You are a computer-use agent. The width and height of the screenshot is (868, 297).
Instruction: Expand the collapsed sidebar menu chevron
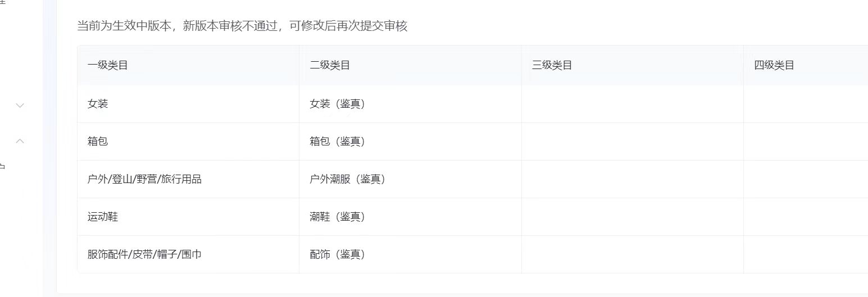point(20,105)
